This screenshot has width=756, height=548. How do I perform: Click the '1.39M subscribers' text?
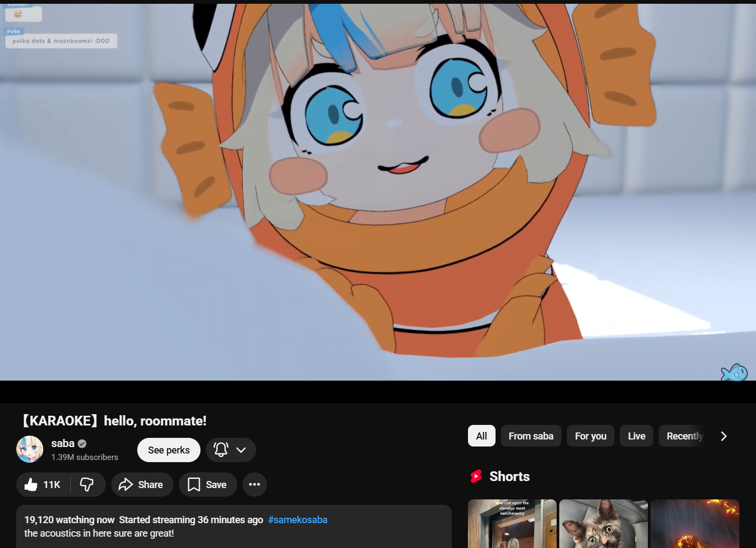pyautogui.click(x=85, y=457)
